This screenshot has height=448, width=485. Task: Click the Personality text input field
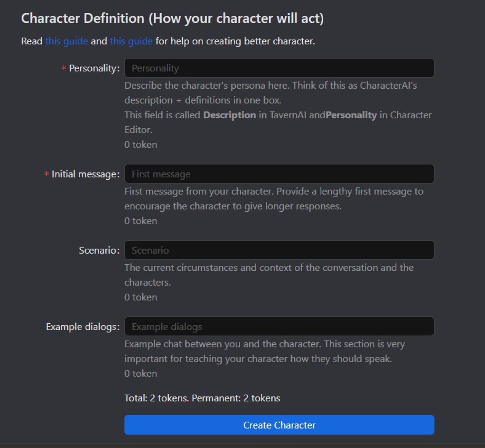pos(279,68)
